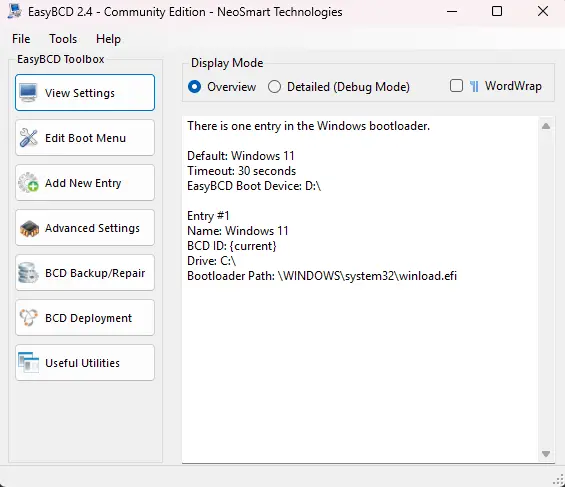Image resolution: width=565 pixels, height=487 pixels.
Task: Click the Useful Utilities windows icon
Action: click(x=28, y=362)
